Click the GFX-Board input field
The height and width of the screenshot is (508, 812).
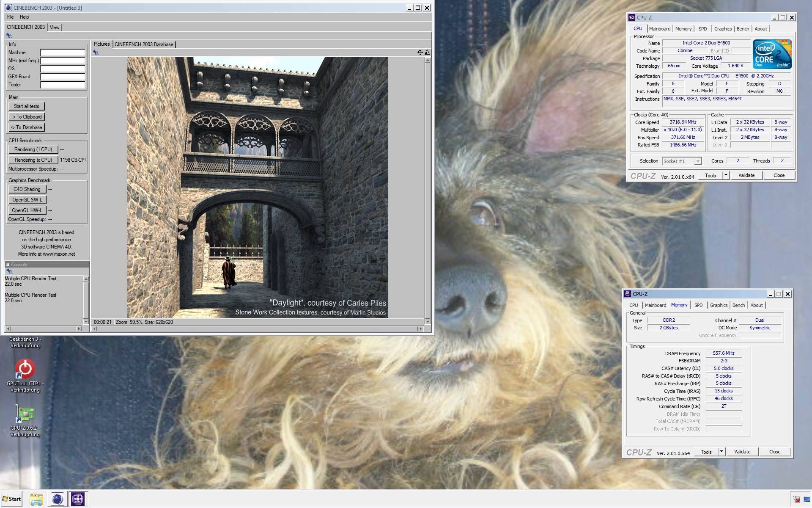[x=63, y=77]
